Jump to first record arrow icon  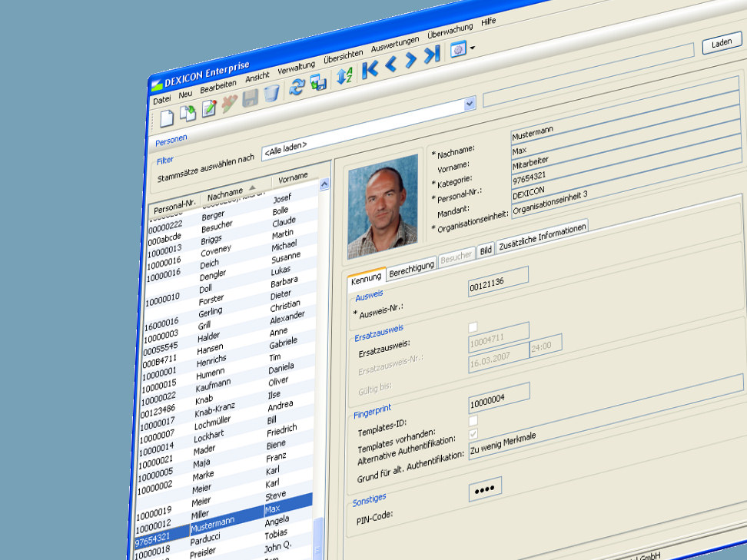370,68
